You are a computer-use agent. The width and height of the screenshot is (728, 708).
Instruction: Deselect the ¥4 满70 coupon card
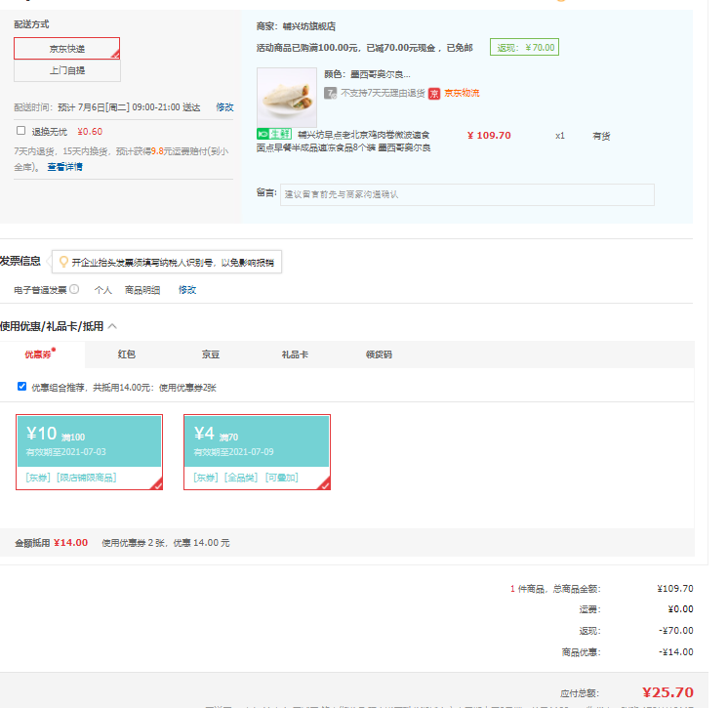257,452
